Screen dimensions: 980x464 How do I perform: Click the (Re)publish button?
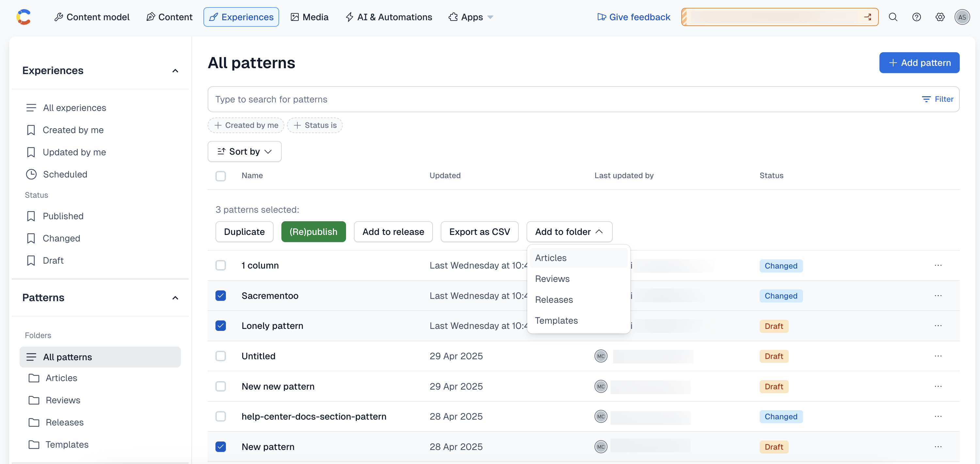[x=313, y=232]
